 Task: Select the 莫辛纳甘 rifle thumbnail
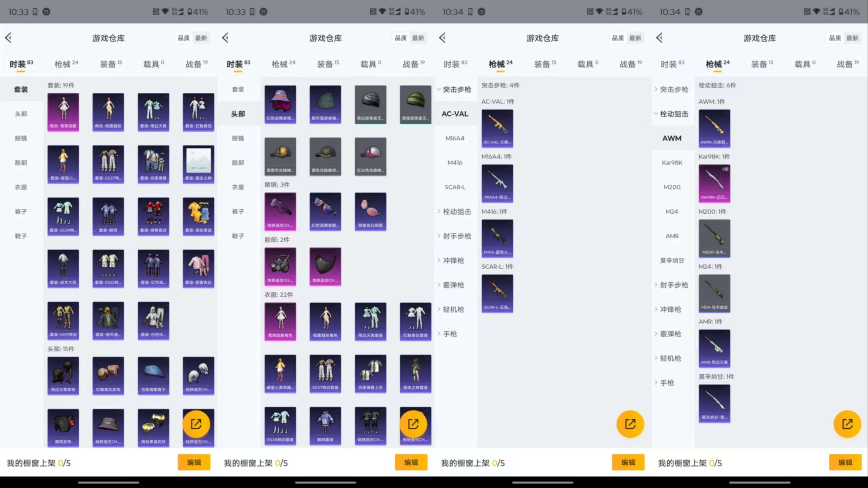coord(714,403)
